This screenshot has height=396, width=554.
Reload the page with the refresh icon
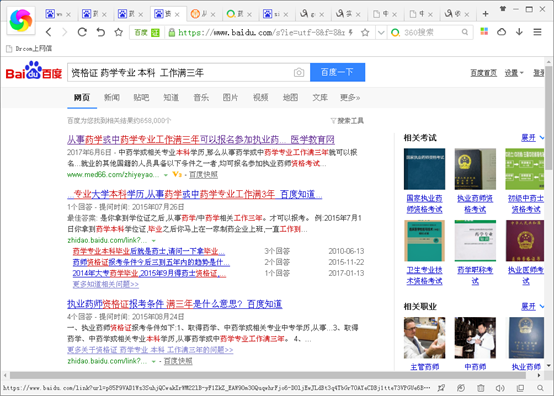[82, 32]
